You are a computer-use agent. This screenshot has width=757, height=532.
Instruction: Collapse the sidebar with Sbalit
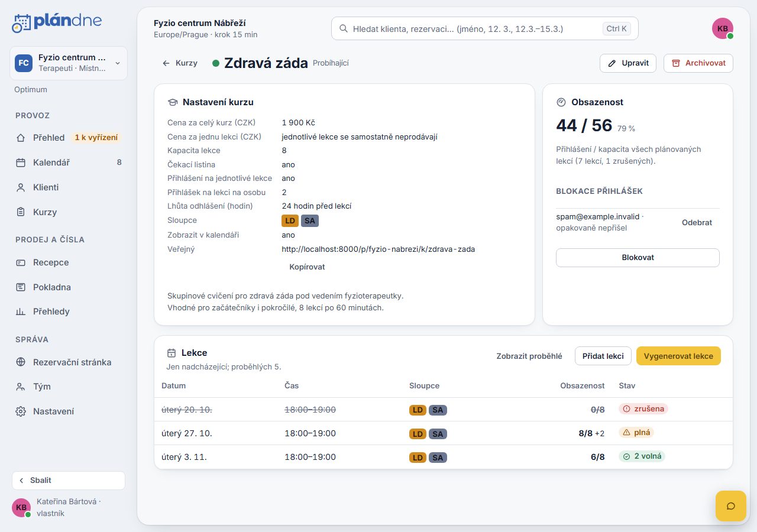point(69,481)
